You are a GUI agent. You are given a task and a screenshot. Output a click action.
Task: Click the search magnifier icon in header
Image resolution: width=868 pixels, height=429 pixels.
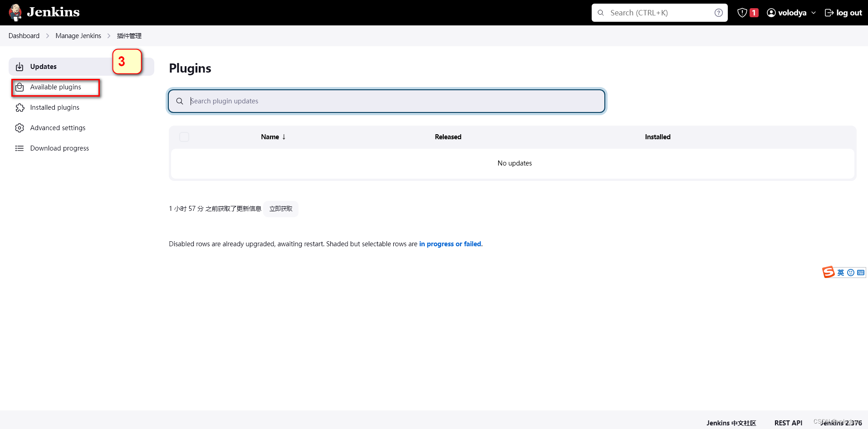pos(601,13)
